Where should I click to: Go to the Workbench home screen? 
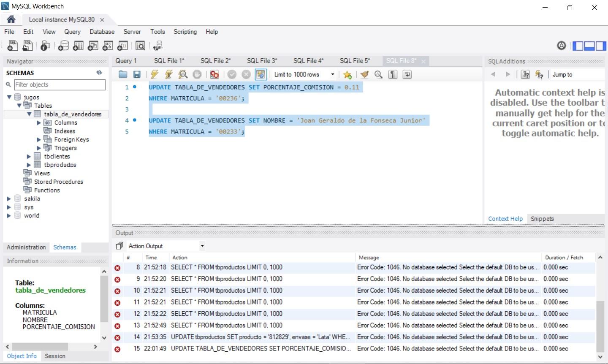pyautogui.click(x=11, y=19)
